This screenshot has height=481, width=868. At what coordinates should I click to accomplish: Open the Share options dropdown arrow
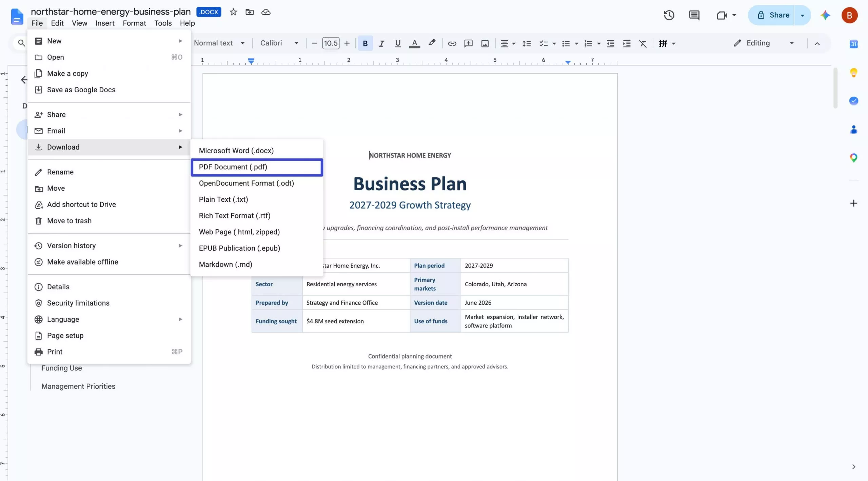pos(802,15)
